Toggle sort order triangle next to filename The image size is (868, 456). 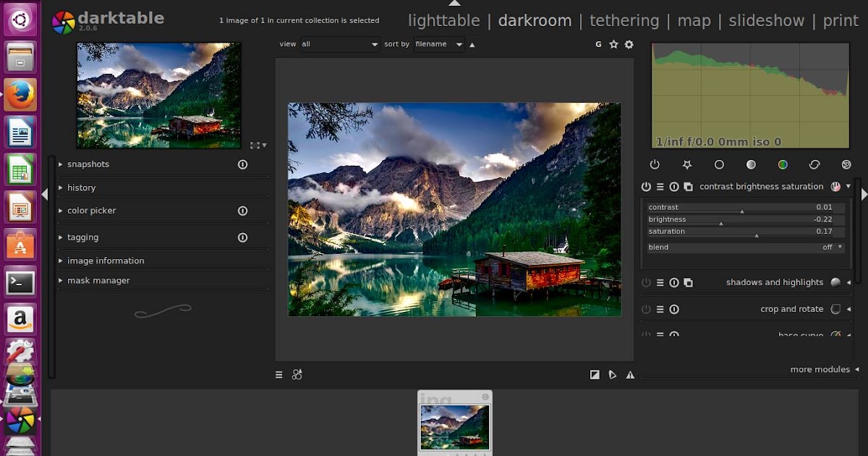click(472, 45)
